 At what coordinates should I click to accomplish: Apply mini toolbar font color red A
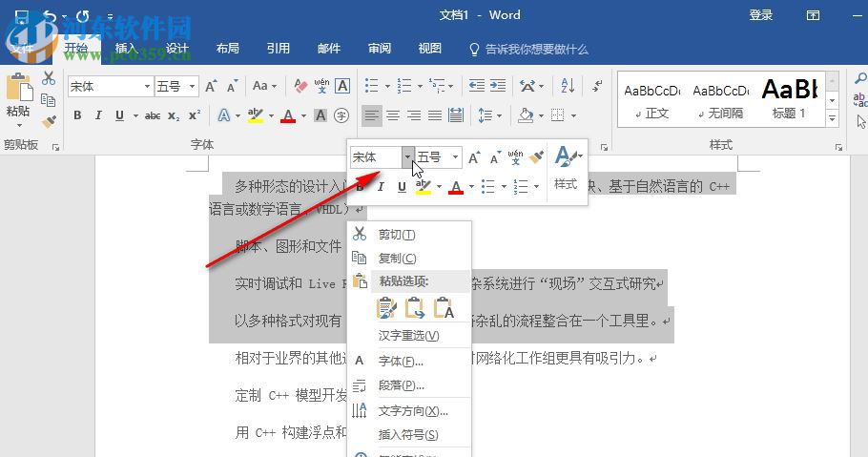[x=456, y=187]
